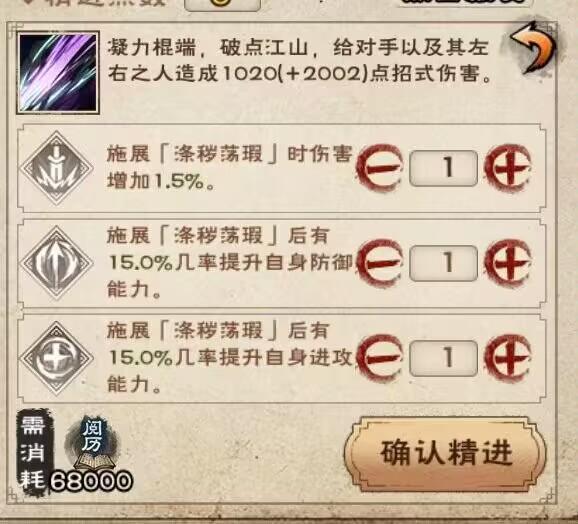
Task: Increase the attack boost chance level
Action: (509, 357)
